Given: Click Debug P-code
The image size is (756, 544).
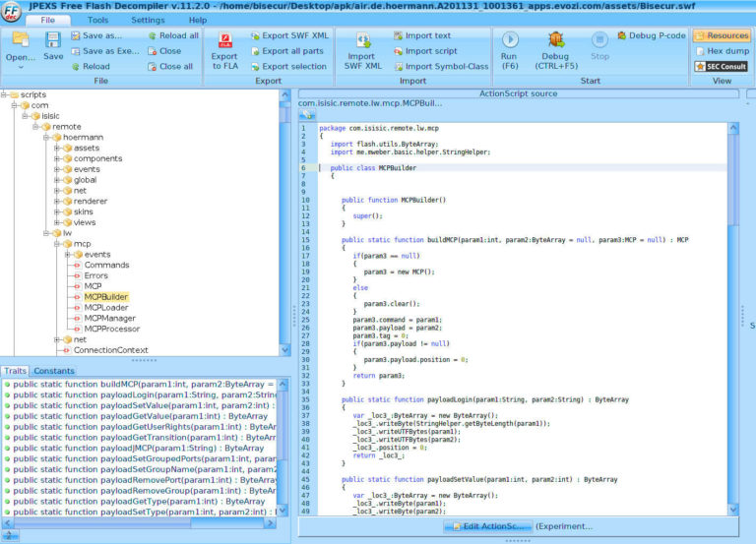Looking at the screenshot, I should point(652,35).
